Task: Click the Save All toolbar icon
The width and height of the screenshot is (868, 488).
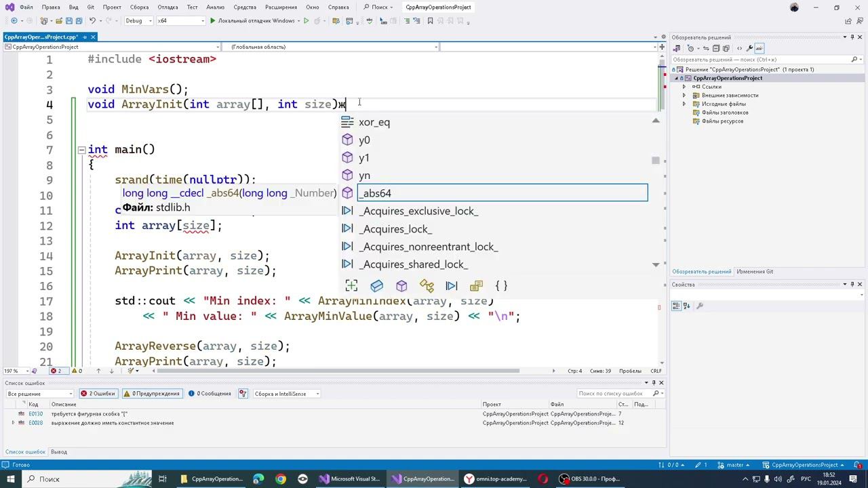Action: [x=79, y=21]
